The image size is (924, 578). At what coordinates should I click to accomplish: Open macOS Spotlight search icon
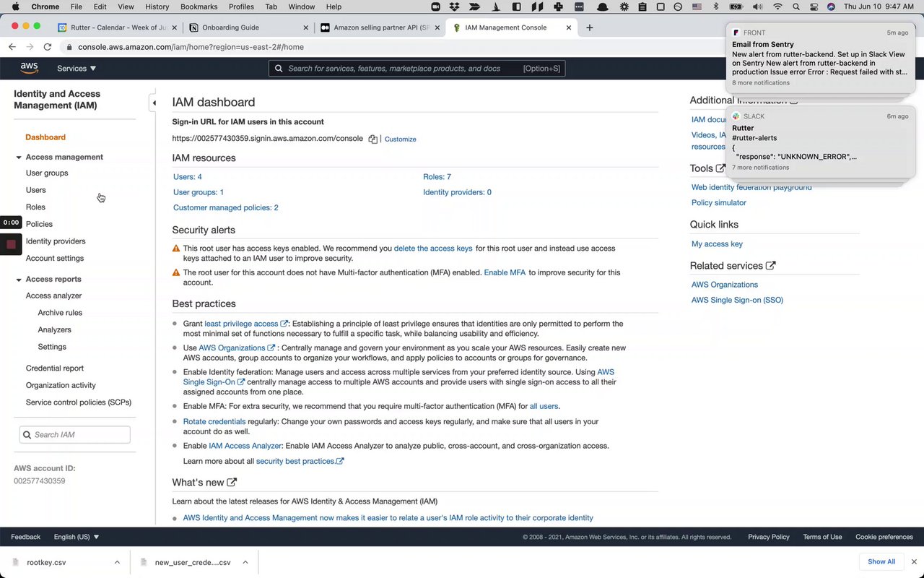tap(796, 7)
